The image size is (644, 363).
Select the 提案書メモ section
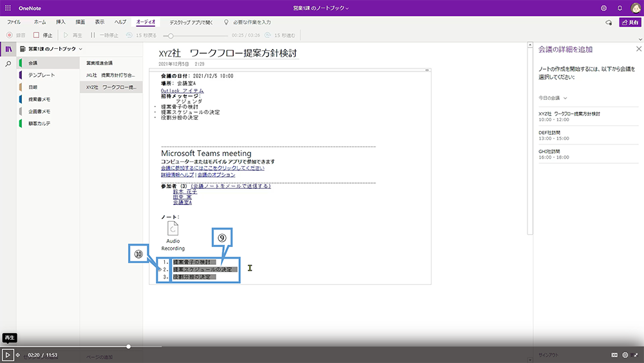pos(49,99)
